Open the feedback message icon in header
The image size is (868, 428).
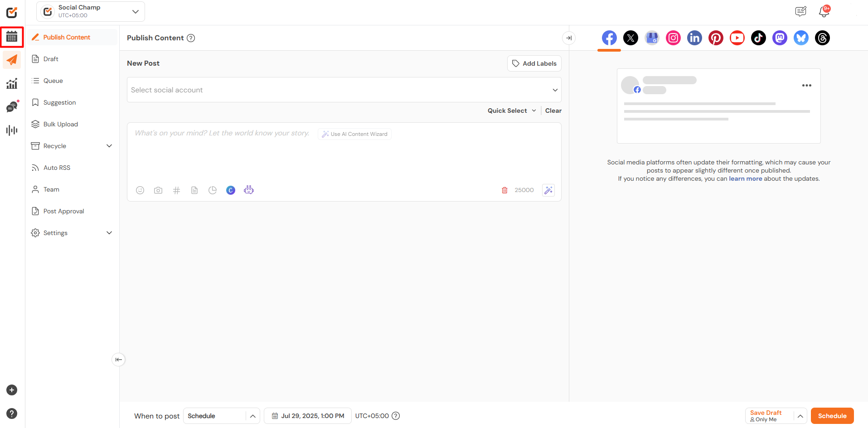tap(801, 12)
